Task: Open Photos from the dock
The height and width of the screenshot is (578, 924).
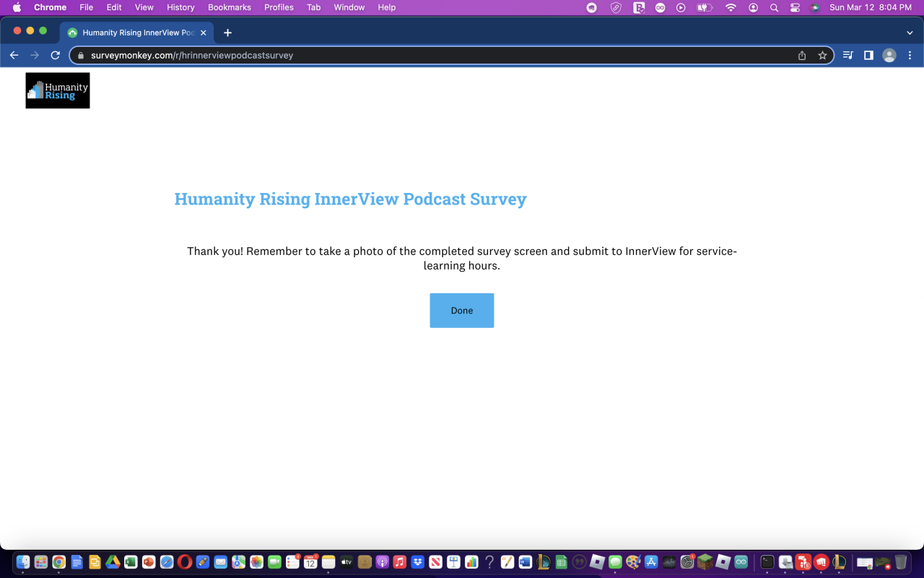Action: click(x=256, y=562)
